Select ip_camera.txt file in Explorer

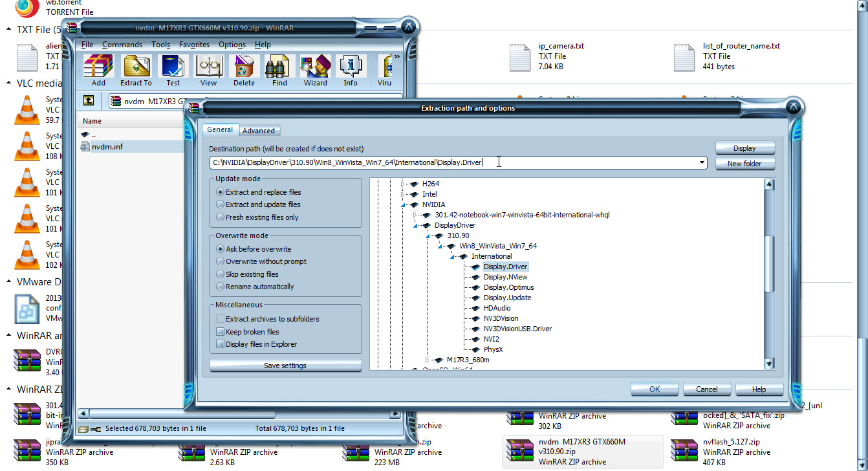pos(547,57)
